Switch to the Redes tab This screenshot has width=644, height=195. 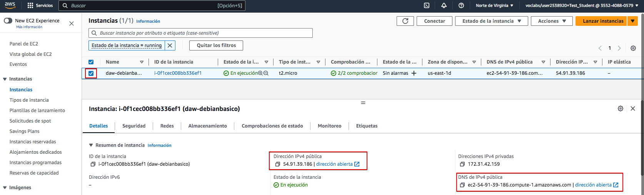click(x=167, y=126)
